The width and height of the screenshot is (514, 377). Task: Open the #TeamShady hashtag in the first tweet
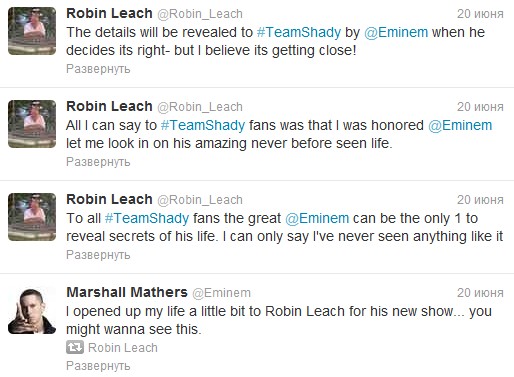click(299, 32)
